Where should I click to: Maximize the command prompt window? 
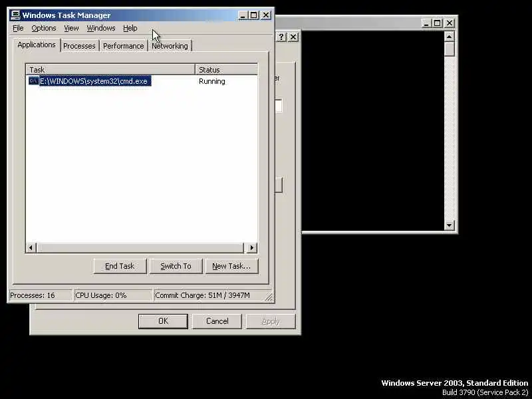tap(438, 23)
